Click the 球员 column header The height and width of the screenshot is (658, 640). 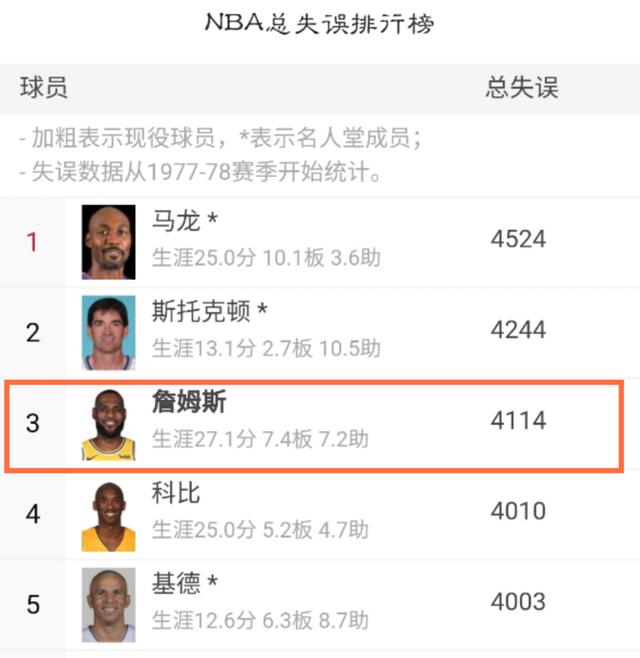[44, 88]
